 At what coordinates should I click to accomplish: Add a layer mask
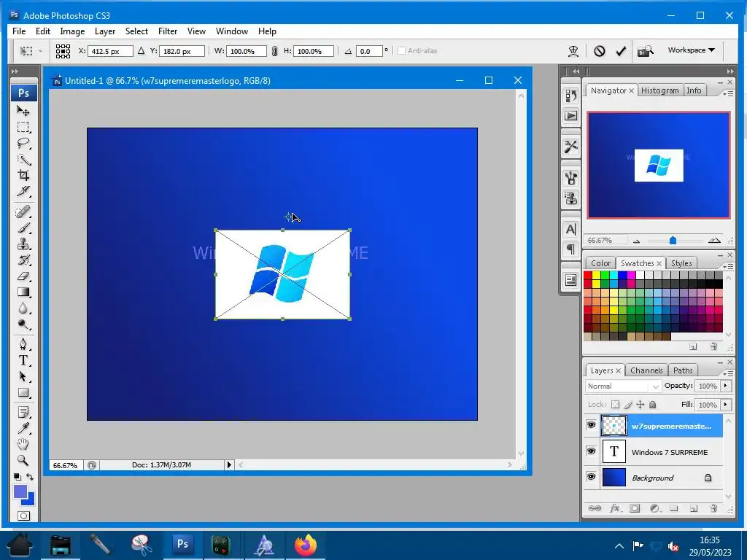[635, 508]
